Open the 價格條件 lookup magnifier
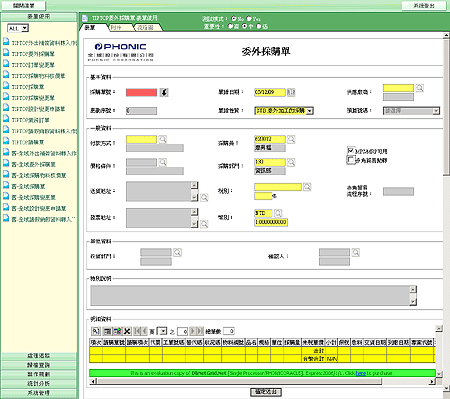450x399 pixels. point(163,162)
